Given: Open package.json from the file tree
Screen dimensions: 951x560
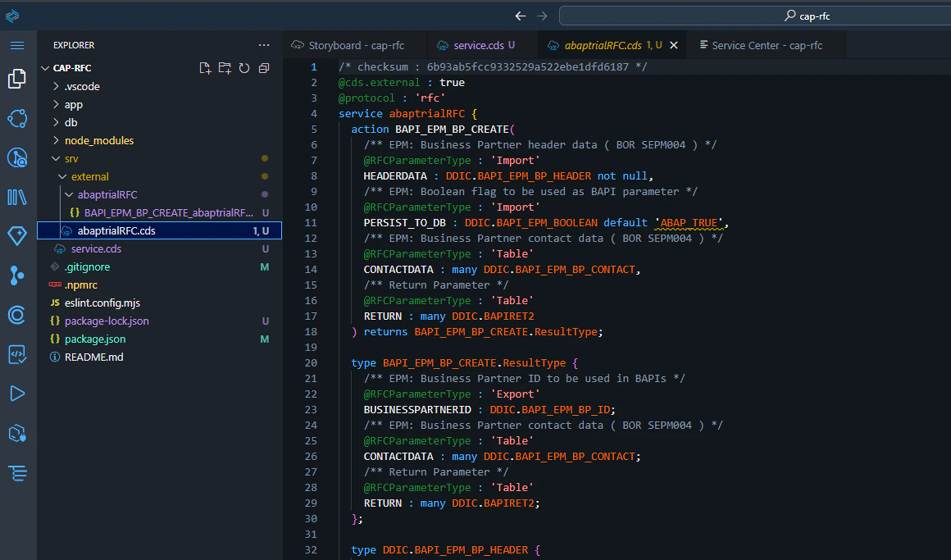Looking at the screenshot, I should 95,339.
